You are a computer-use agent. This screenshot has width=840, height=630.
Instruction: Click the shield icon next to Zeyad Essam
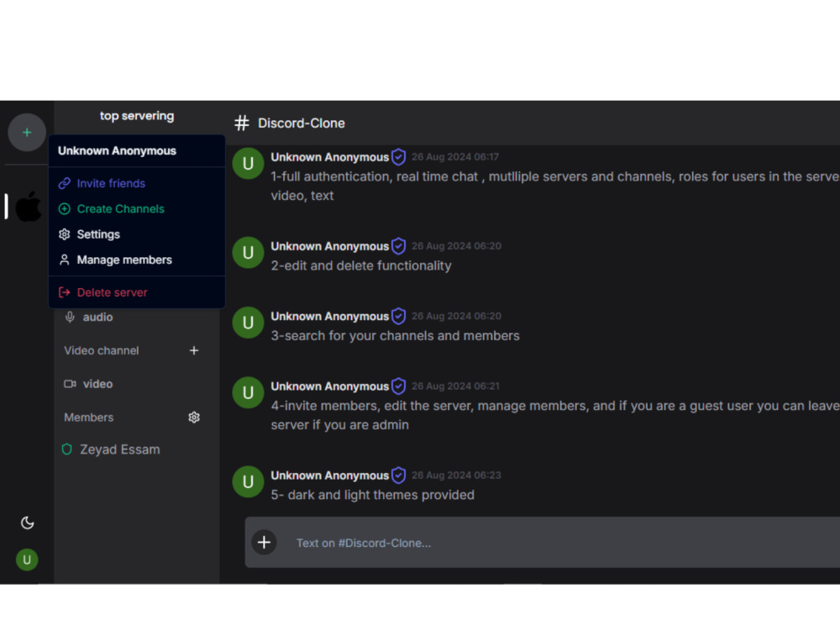click(67, 449)
